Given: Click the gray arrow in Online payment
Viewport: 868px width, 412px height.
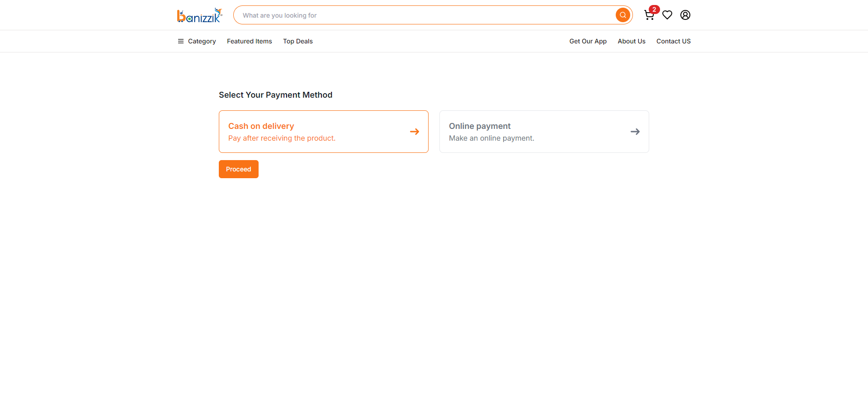Looking at the screenshot, I should [635, 132].
